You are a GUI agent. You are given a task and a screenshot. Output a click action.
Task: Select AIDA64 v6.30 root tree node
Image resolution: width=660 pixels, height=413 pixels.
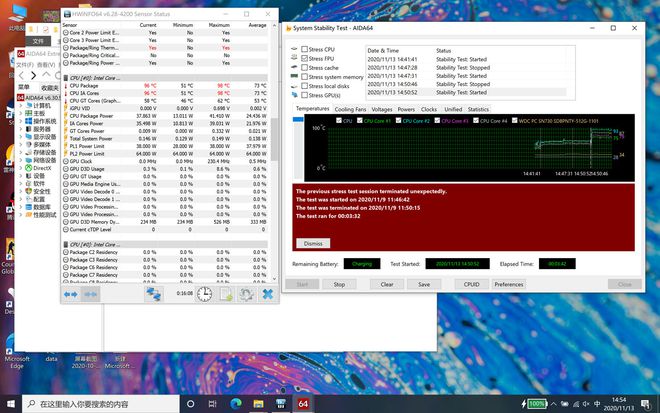tap(39, 98)
